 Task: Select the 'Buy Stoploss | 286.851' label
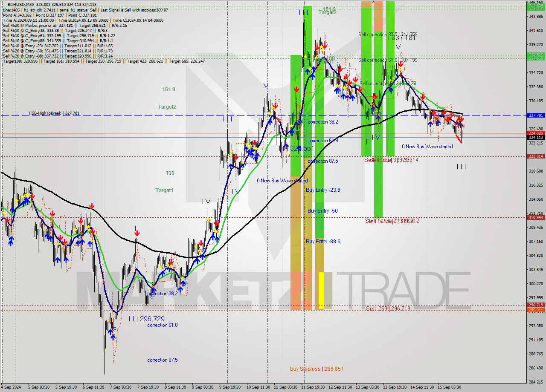click(x=317, y=369)
